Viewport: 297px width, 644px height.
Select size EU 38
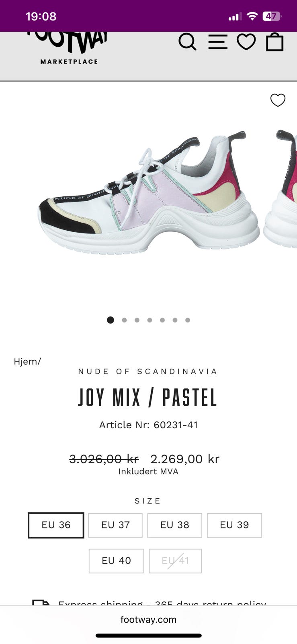(x=174, y=525)
